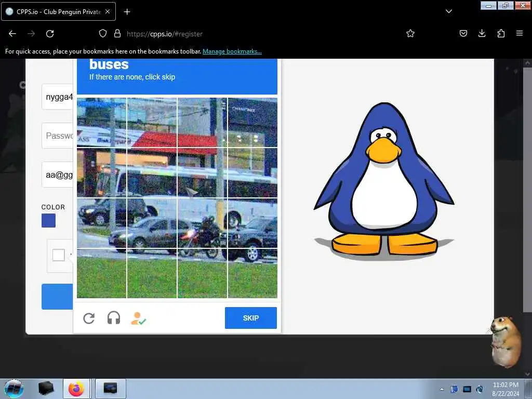Image resolution: width=532 pixels, height=399 pixels.
Task: Select captcha tile with grey sedan car
Action: [152, 223]
